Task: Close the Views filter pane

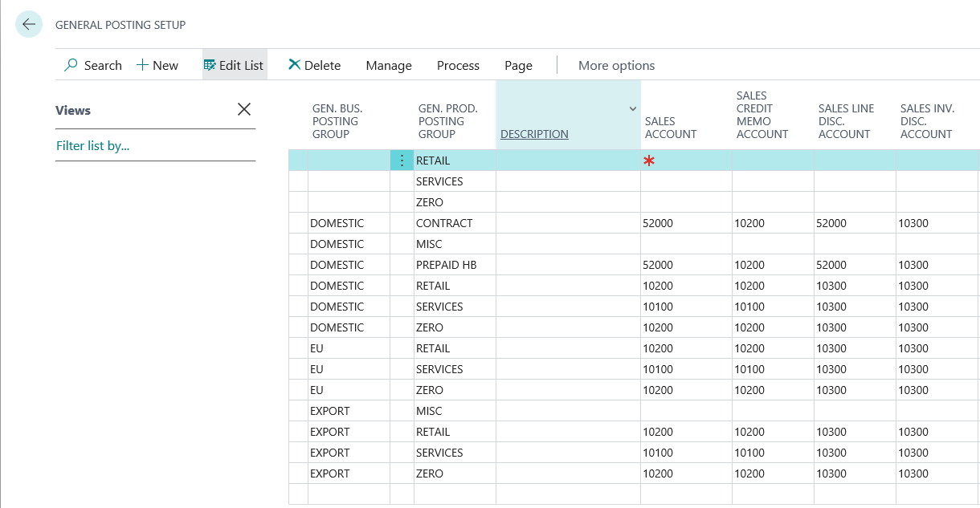Action: tap(244, 110)
